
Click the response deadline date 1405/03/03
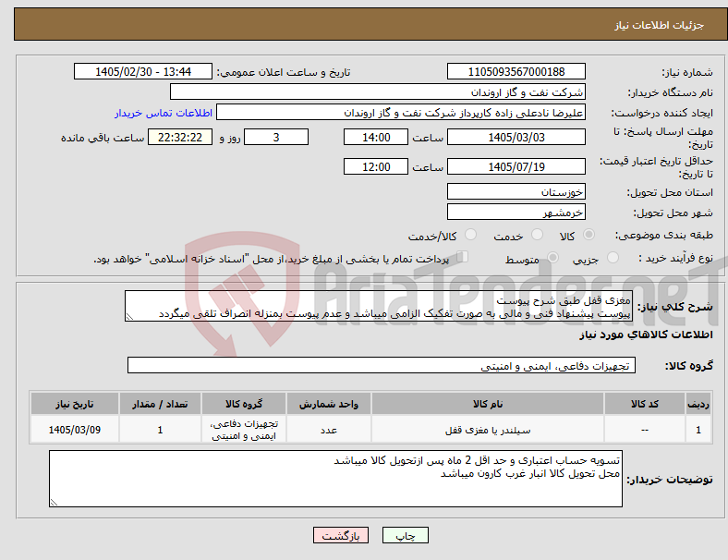(x=516, y=137)
